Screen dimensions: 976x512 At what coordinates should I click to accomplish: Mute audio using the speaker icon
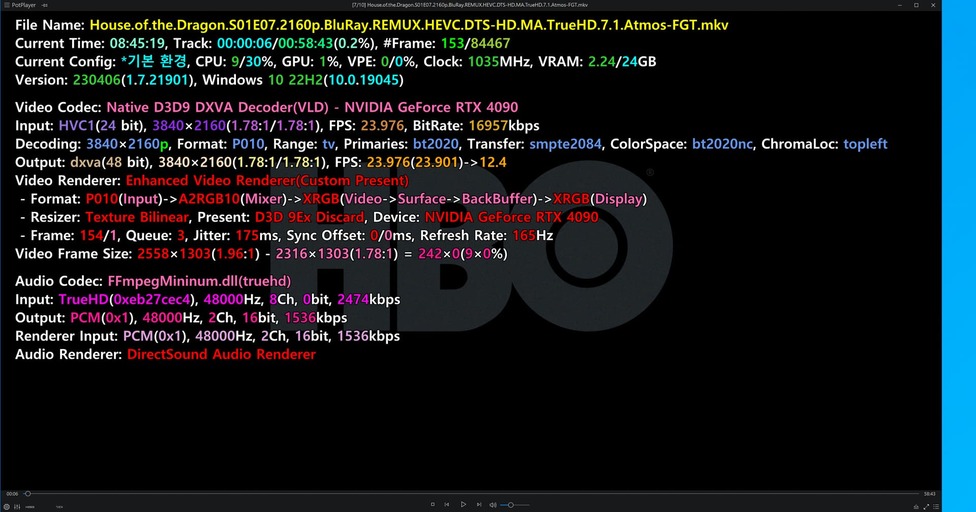coord(493,505)
